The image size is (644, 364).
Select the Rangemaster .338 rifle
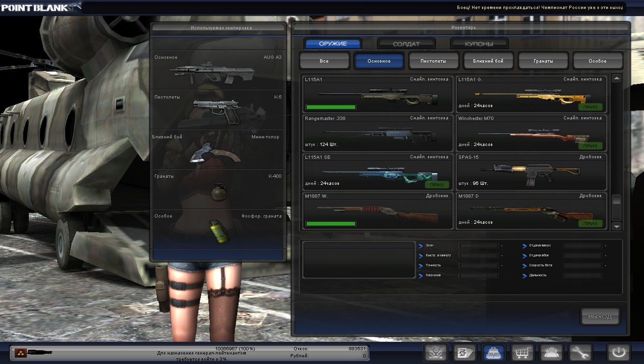(378, 133)
